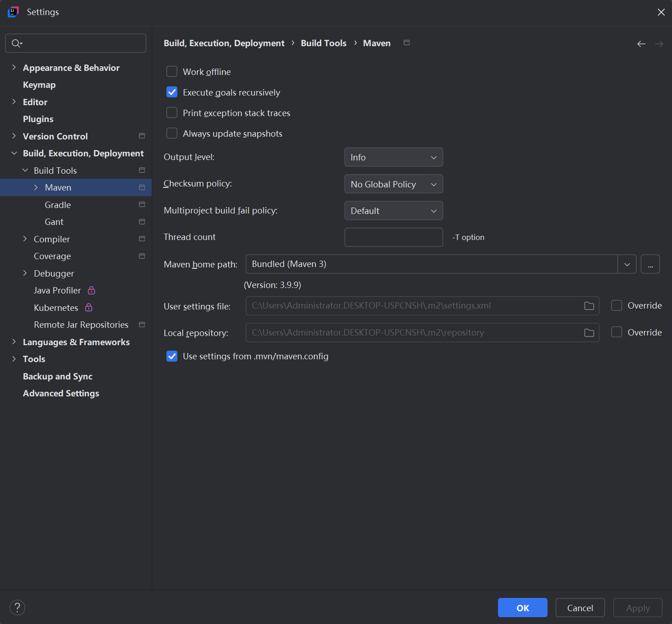Image resolution: width=672 pixels, height=624 pixels.
Task: Click the search magnifier icon
Action: coord(17,43)
